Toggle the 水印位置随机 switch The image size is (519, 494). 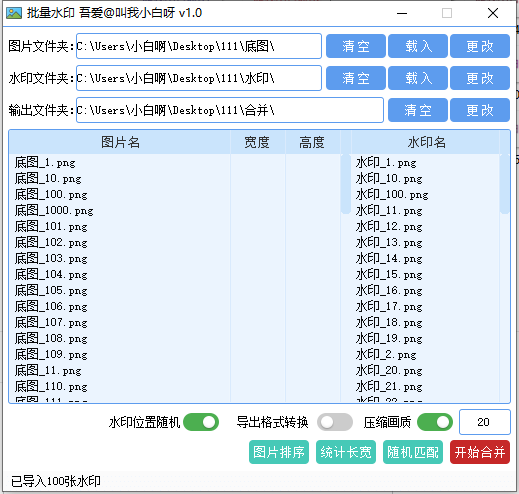tap(201, 422)
